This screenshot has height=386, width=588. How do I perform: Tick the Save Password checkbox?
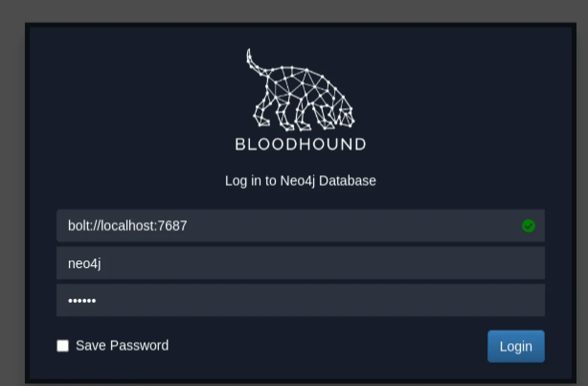pos(63,346)
